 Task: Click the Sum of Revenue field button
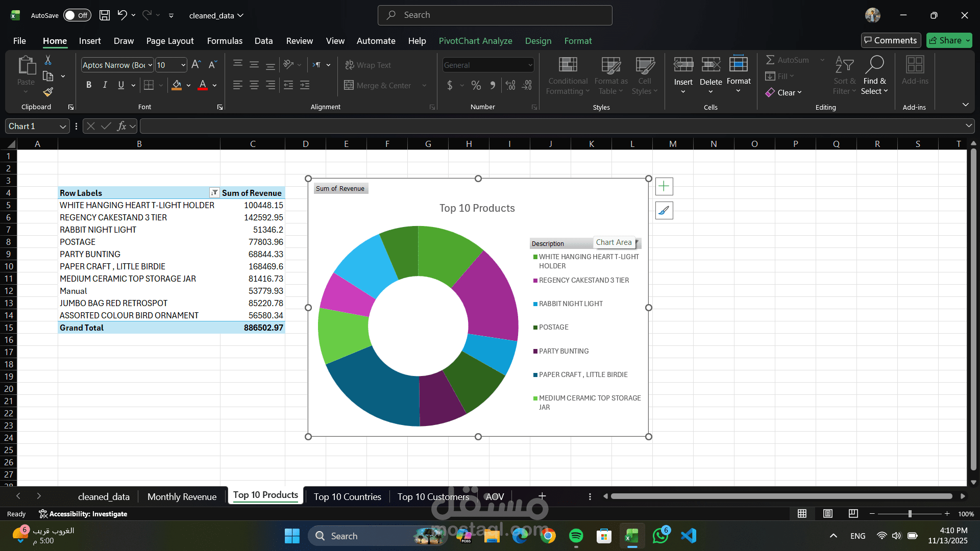[340, 189]
